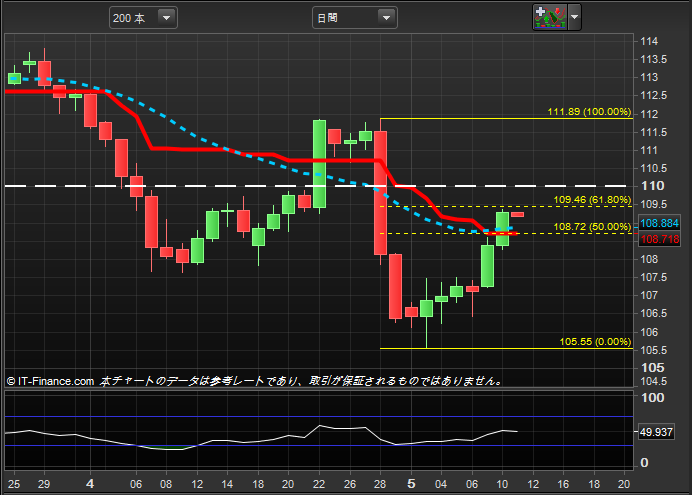Click the 0 label on oscillator axis
Viewport: 692px width, 495px height.
pos(644,462)
